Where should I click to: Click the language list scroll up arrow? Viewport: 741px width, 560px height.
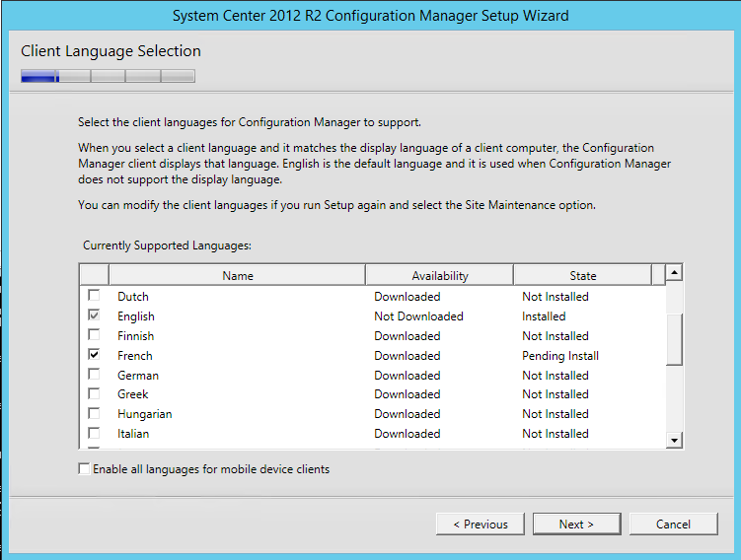674,272
